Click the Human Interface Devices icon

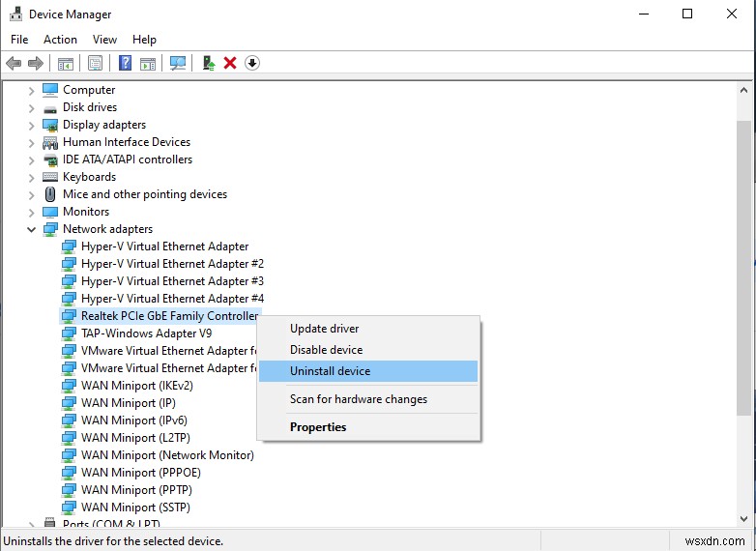[x=50, y=143]
